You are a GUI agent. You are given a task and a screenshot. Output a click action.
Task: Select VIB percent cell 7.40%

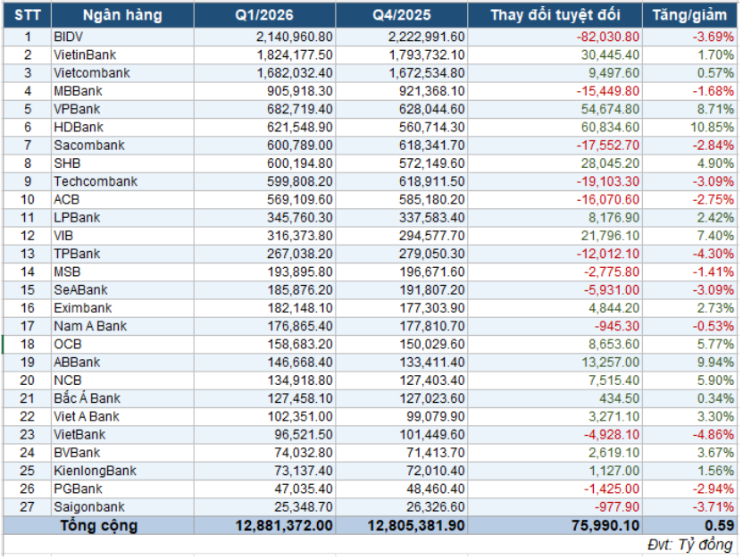689,236
